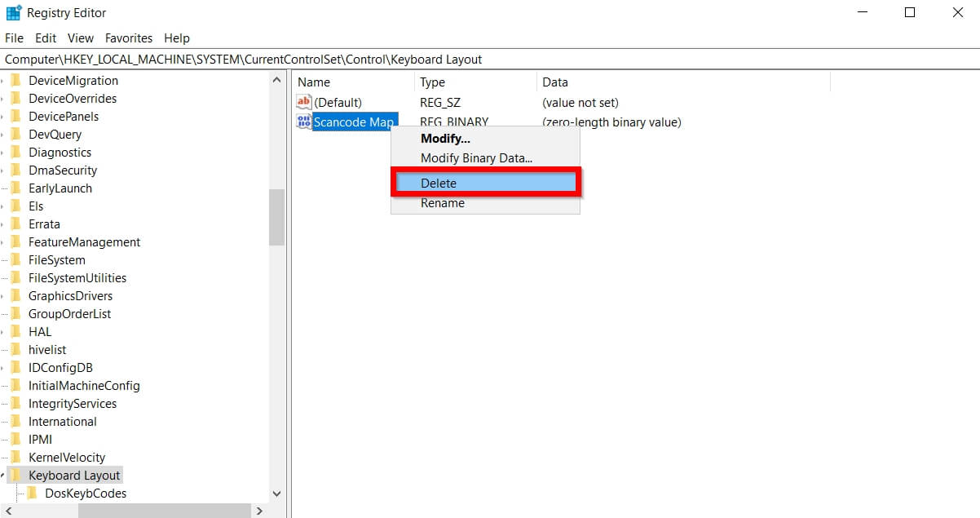Screen dimensions: 980x518
Task: Choose Delete from the context menu
Action: tap(441, 183)
